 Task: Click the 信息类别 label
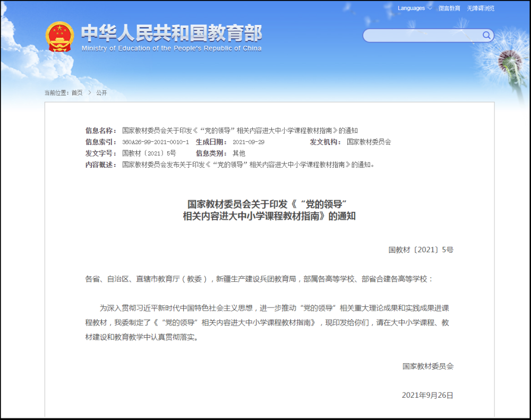pyautogui.click(x=211, y=153)
